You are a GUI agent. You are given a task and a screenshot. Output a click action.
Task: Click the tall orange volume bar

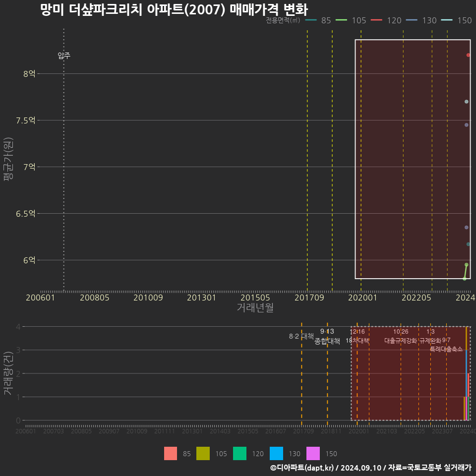(x=466, y=338)
